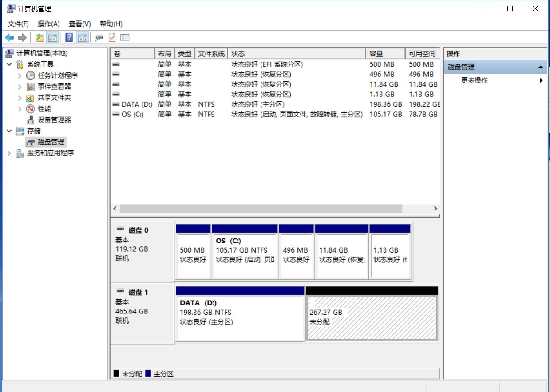
Task: Sort by the 可用空间 column header
Action: [423, 54]
